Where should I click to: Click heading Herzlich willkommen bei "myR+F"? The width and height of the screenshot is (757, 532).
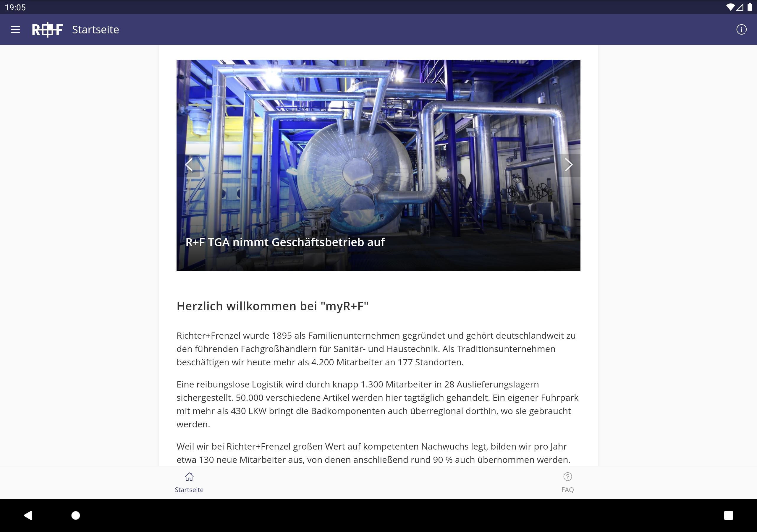272,306
